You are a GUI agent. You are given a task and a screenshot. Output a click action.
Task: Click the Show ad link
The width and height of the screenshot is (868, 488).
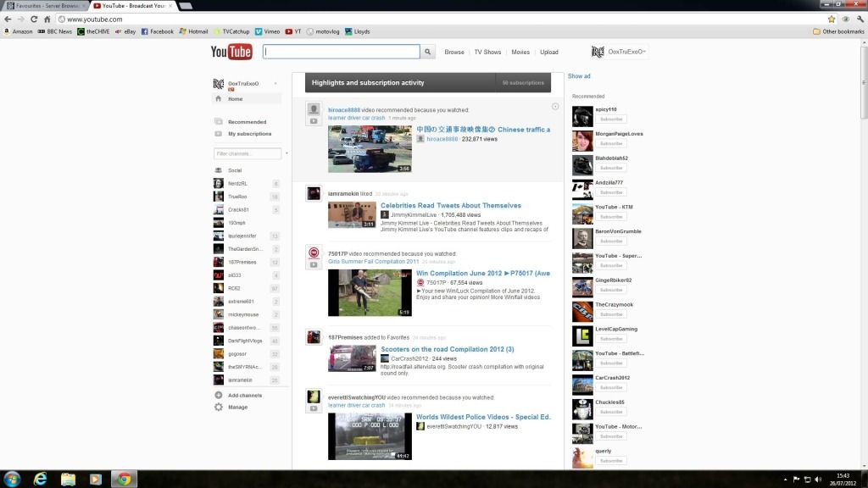pos(579,76)
